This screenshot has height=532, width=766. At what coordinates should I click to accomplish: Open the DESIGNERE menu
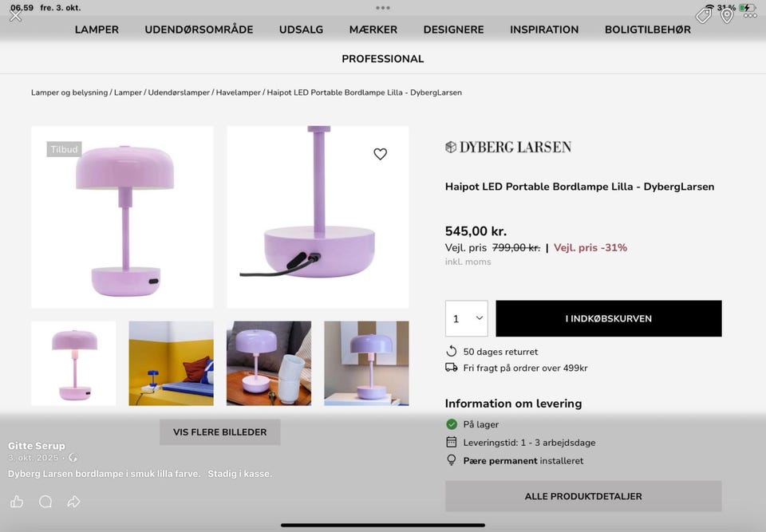[x=453, y=30]
